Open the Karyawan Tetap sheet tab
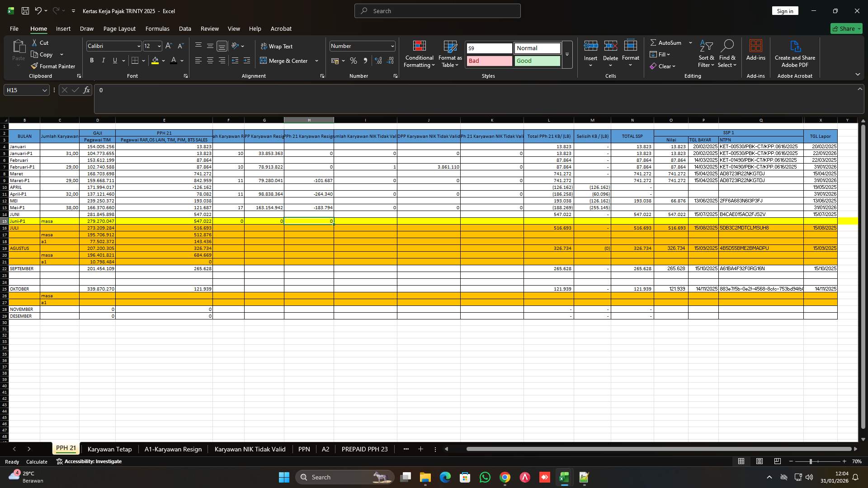The height and width of the screenshot is (488, 868). coord(109,449)
